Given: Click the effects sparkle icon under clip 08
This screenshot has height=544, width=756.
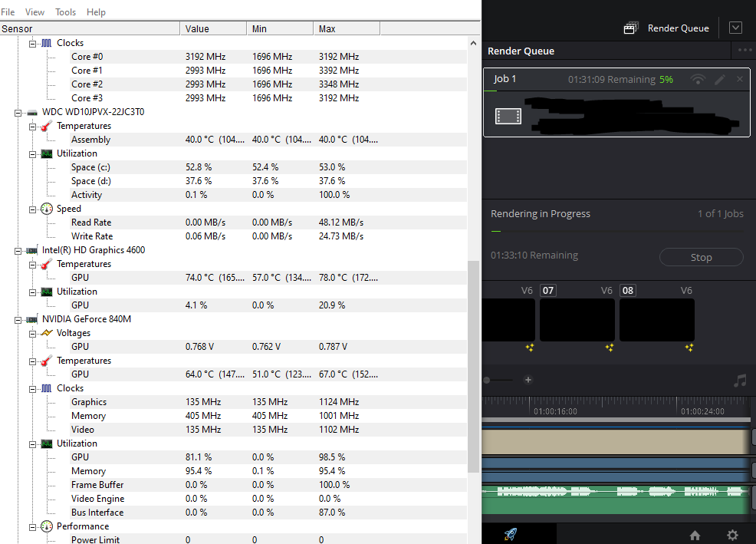Looking at the screenshot, I should [689, 348].
